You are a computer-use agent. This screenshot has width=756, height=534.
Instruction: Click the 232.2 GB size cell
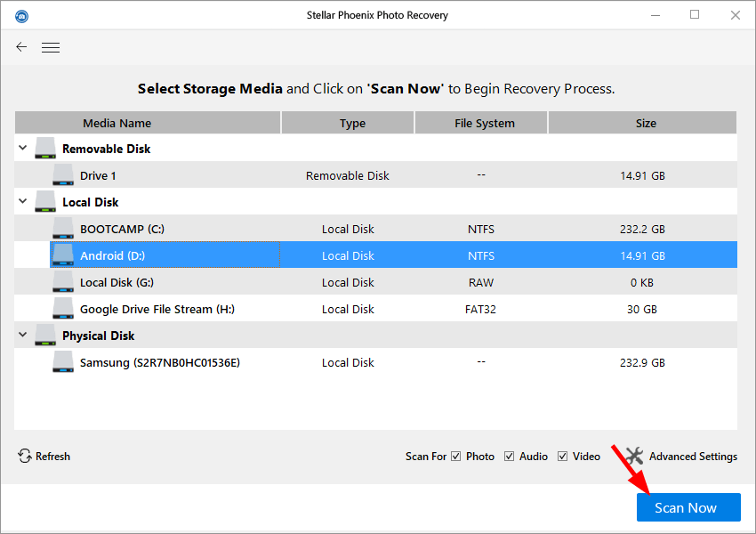point(642,229)
